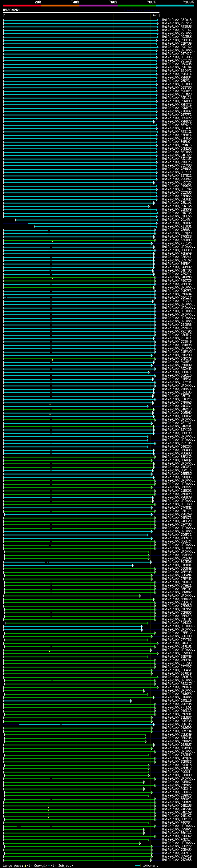Click the UniRef100_C3KIZ9 label

(177, 511)
